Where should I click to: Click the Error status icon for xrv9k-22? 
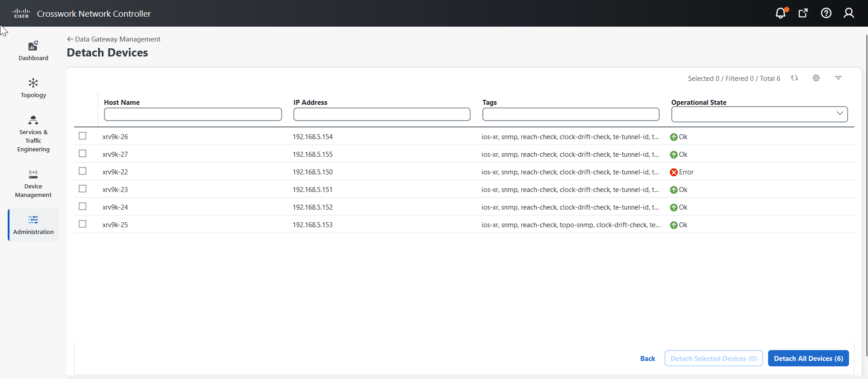tap(674, 172)
